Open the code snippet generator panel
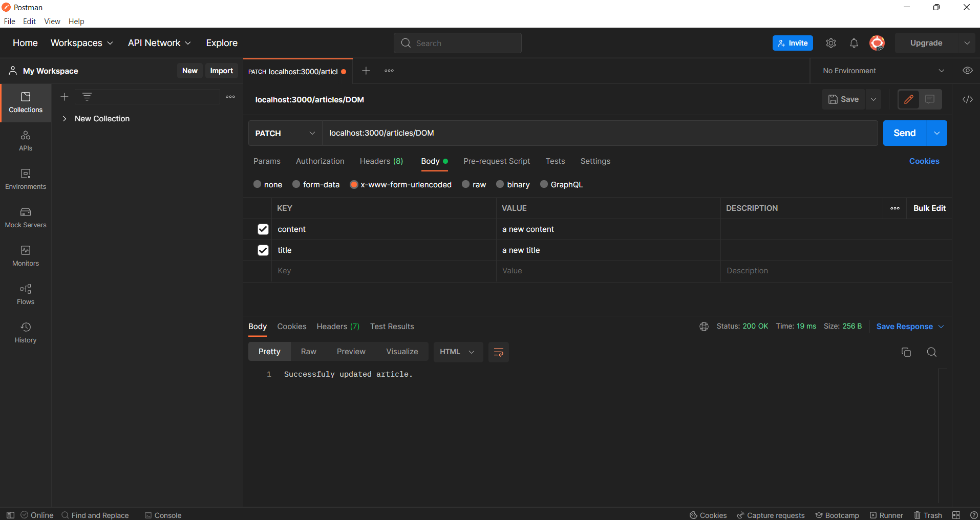 pyautogui.click(x=968, y=99)
